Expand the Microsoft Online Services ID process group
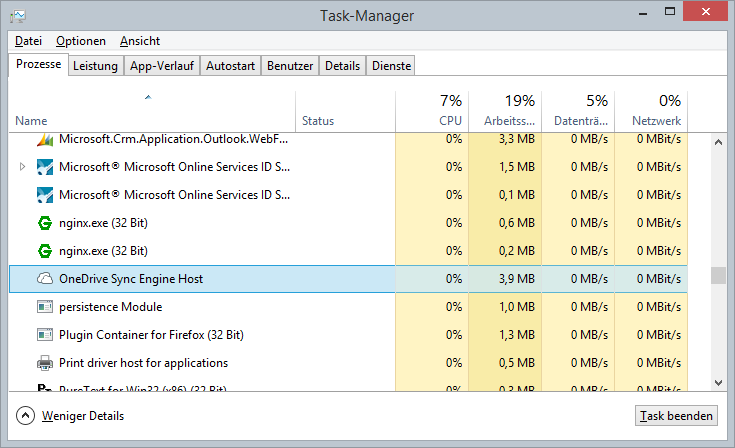 tap(22, 167)
